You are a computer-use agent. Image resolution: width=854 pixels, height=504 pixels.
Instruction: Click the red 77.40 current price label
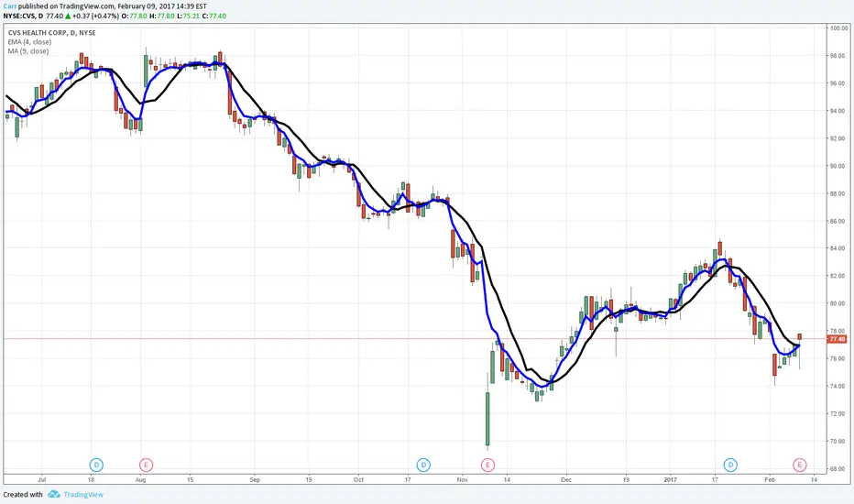pos(837,339)
